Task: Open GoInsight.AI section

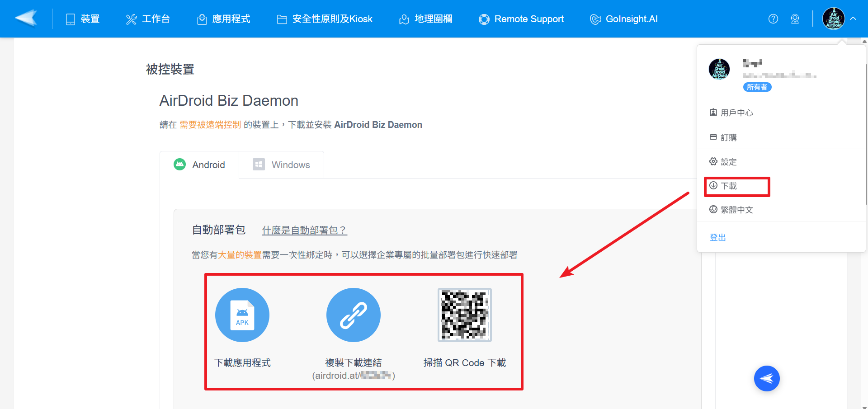Action: pyautogui.click(x=624, y=19)
